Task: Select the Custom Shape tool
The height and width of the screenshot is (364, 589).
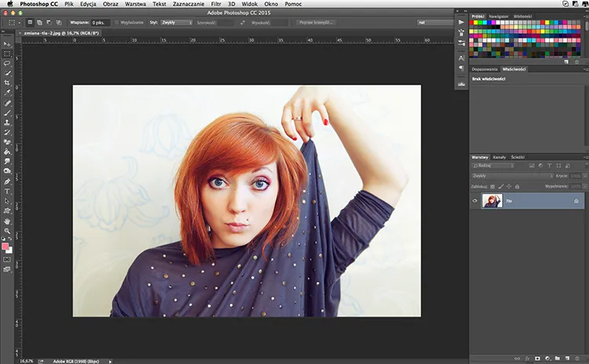Action: tap(7, 211)
